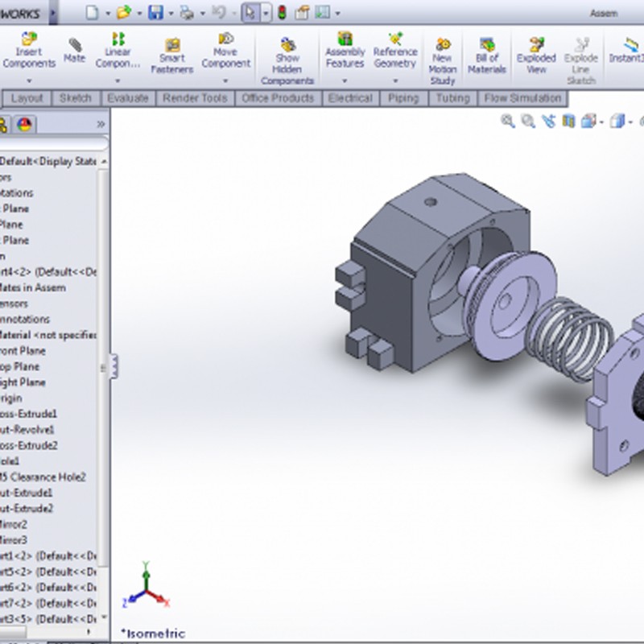Create a New Motion Study
The width and height of the screenshot is (644, 644).
[x=442, y=55]
